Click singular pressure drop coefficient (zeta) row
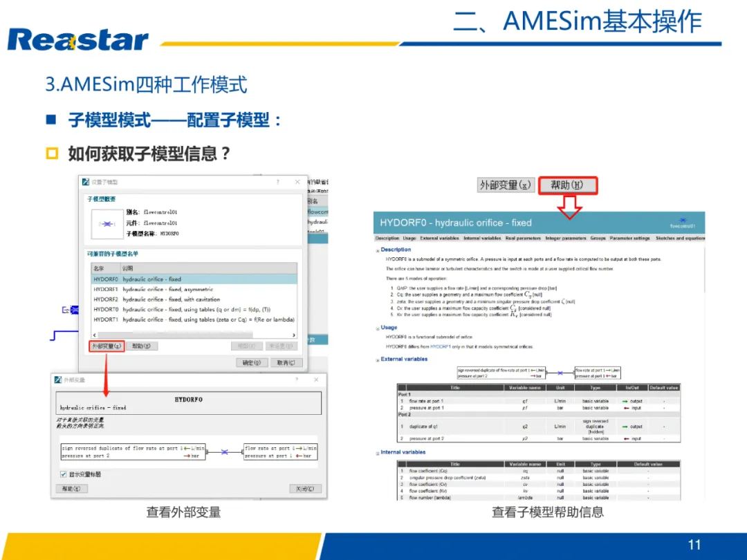 click(x=539, y=478)
